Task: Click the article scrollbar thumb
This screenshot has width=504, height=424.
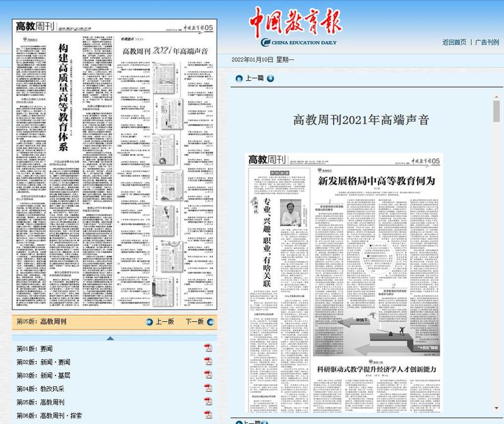Action: pyautogui.click(x=496, y=111)
